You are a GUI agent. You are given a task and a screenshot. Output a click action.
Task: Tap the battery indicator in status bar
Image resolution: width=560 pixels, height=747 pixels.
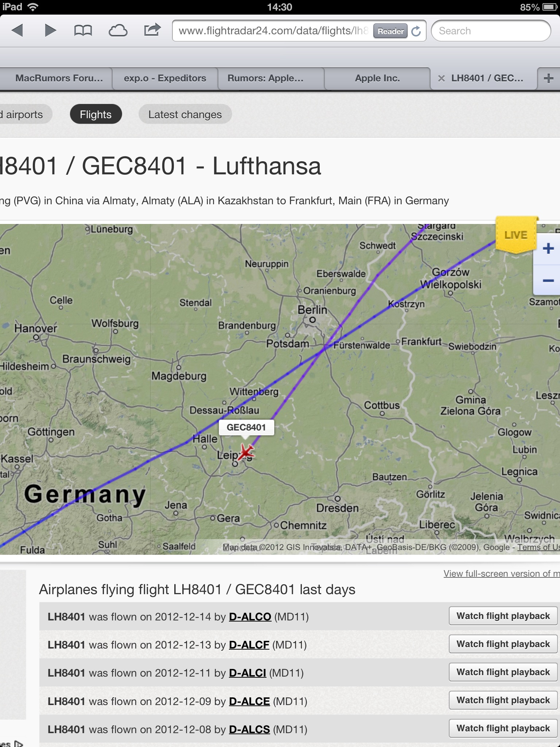click(x=550, y=7)
